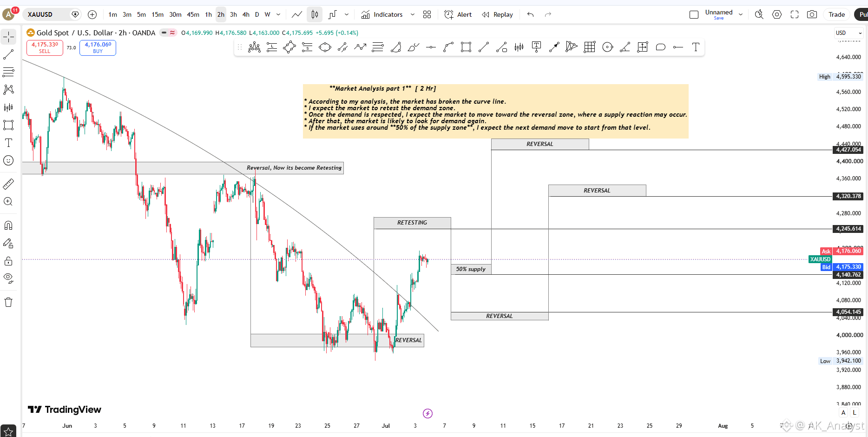Hide all drawings with the eye icon
868x437 pixels.
pos(8,278)
